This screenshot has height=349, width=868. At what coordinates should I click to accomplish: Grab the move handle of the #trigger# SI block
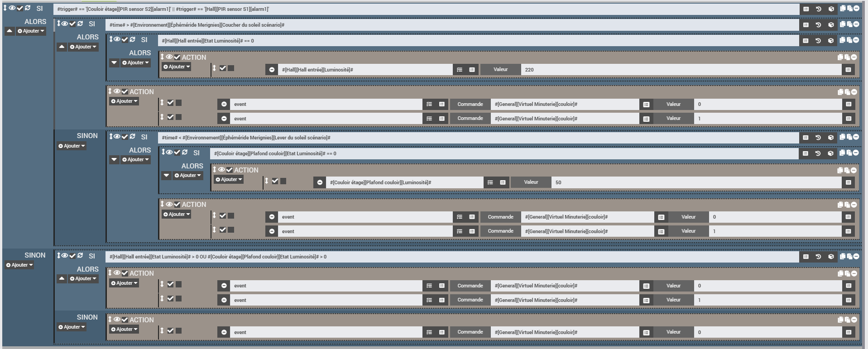[x=5, y=8]
